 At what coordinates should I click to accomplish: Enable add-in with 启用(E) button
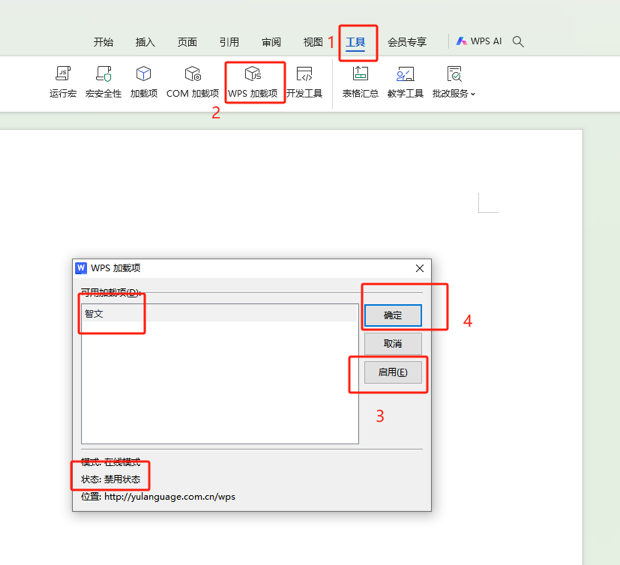(392, 372)
